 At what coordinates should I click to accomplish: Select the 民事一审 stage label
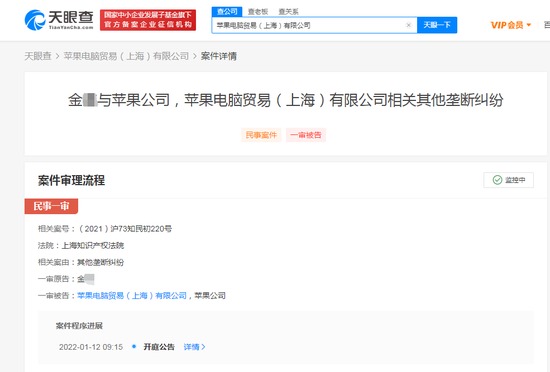click(x=51, y=206)
